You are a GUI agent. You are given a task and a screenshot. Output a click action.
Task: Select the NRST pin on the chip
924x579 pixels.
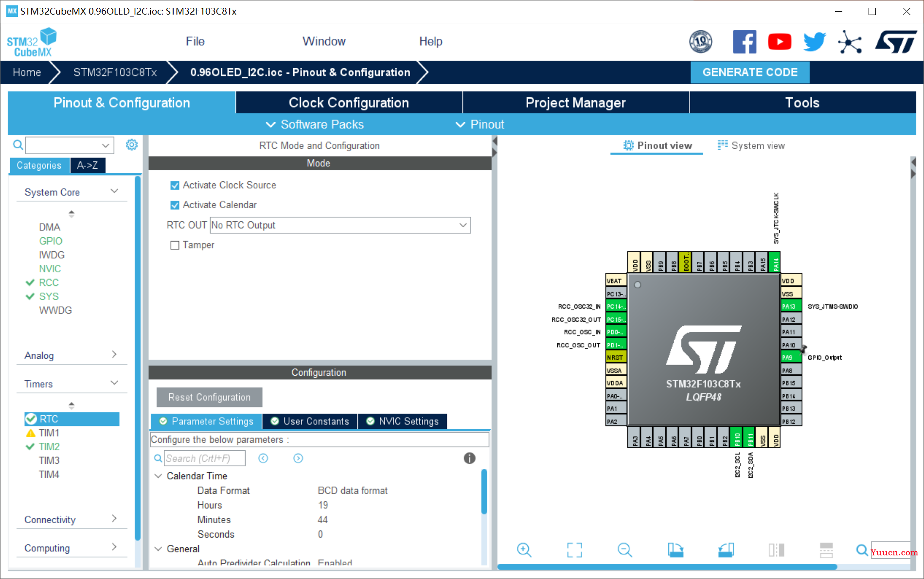click(616, 357)
